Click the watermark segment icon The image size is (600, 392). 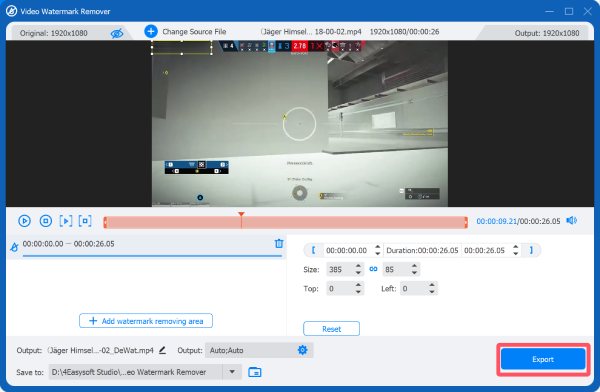pos(14,247)
